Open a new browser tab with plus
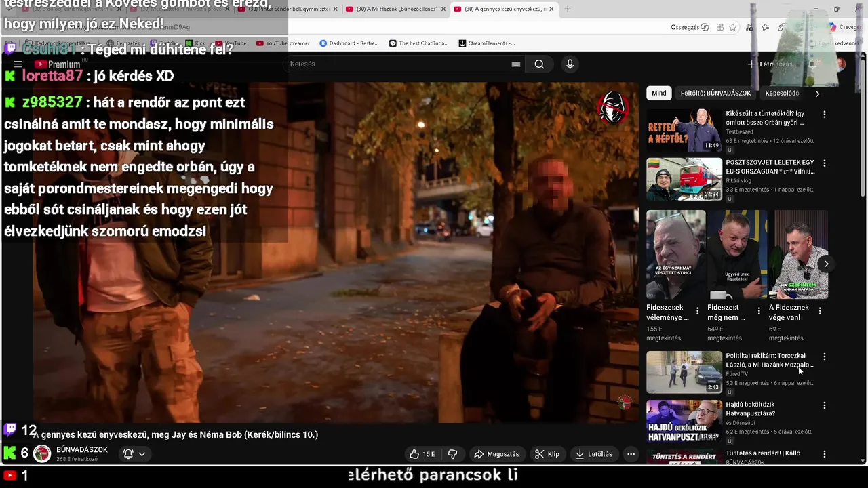Image resolution: width=868 pixels, height=488 pixels. [x=568, y=9]
